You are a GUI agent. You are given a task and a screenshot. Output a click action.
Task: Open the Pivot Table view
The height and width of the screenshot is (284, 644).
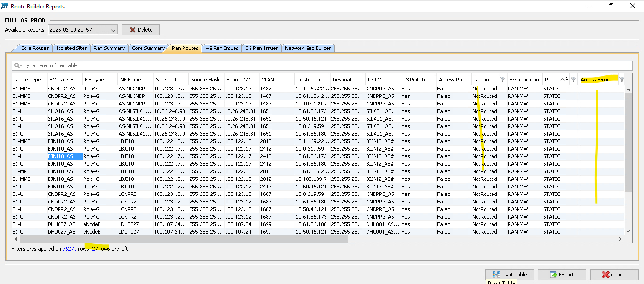tap(509, 275)
